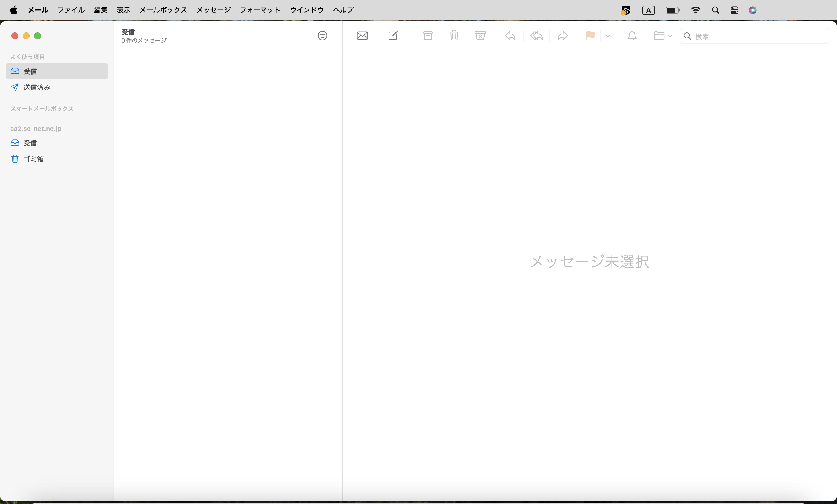
Task: Open the ゴミ箱 mailbox in sidebar
Action: pyautogui.click(x=33, y=159)
